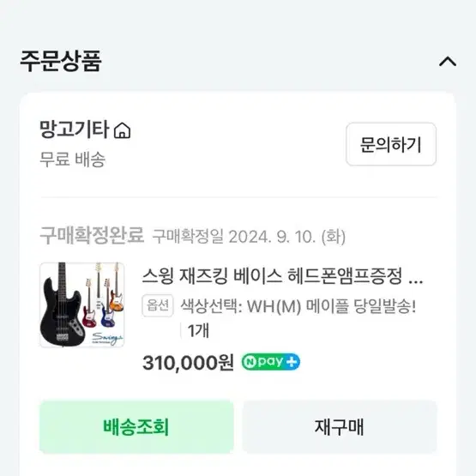476x476 pixels.
Task: Tap the 무료 배송 shipping label
Action: [x=73, y=159]
